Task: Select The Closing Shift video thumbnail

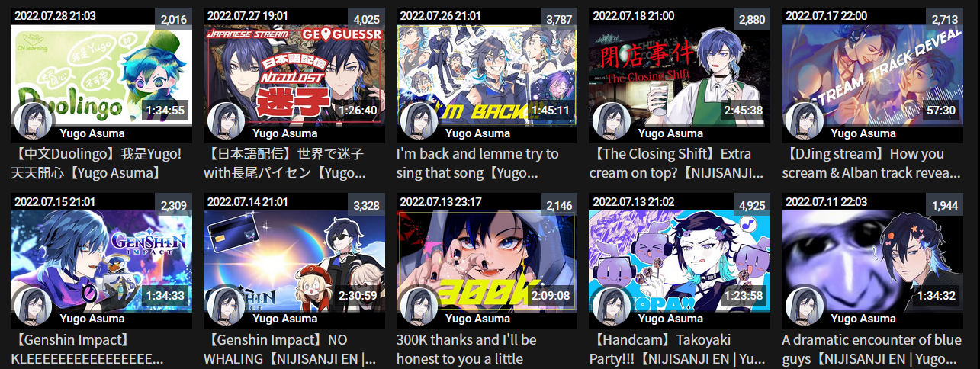Action: pos(680,72)
